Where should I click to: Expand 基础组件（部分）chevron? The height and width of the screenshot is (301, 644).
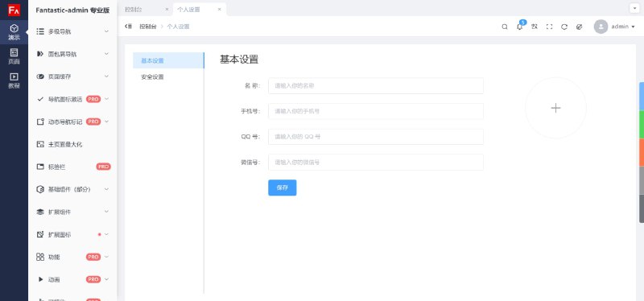point(106,189)
